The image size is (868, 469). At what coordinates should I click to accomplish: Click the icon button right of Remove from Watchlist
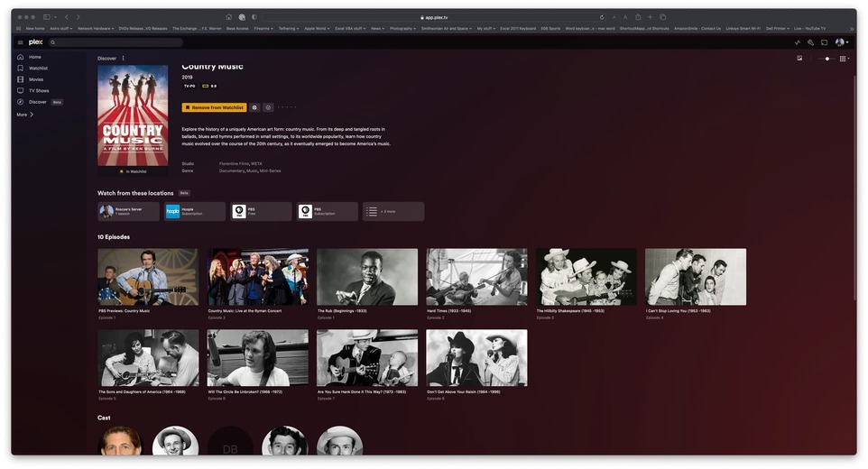254,107
